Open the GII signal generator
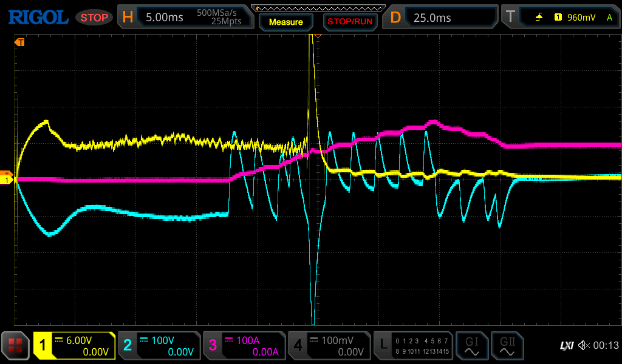Viewport: 622px width, 364px height. (x=507, y=346)
